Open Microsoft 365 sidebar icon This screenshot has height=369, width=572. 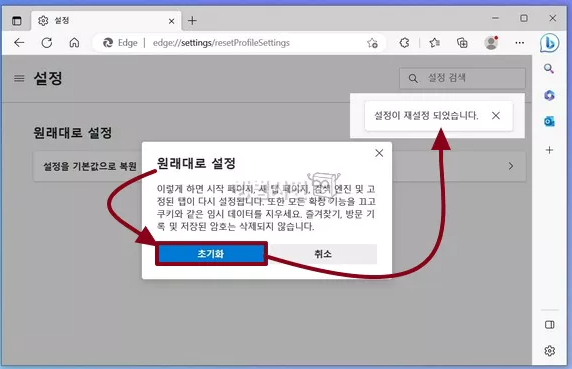coord(549,96)
